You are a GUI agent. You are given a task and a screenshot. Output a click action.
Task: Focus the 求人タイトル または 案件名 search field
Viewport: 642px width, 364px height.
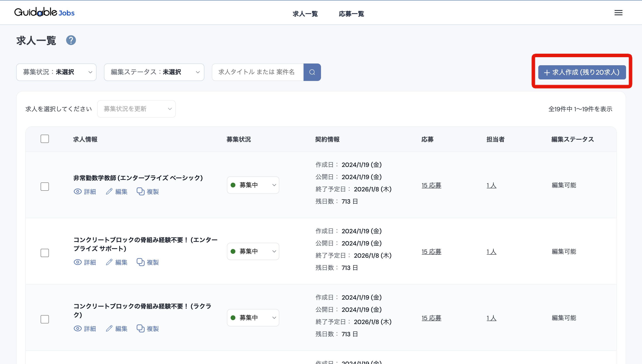258,72
